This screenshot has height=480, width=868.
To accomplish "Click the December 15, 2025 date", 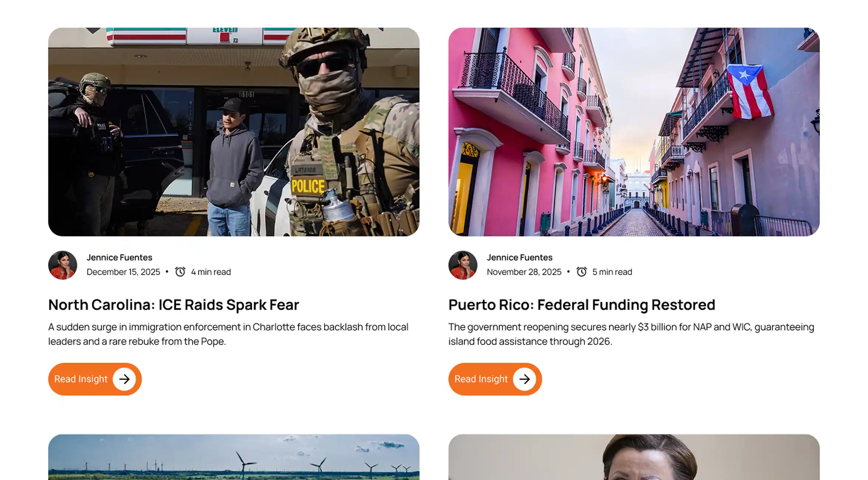I will [123, 272].
